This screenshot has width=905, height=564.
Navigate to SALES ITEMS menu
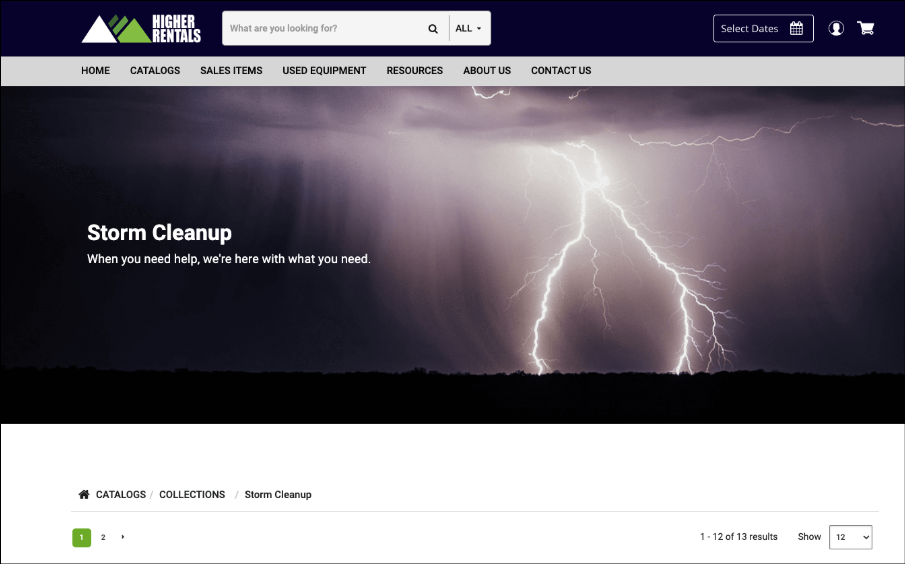[x=231, y=71]
